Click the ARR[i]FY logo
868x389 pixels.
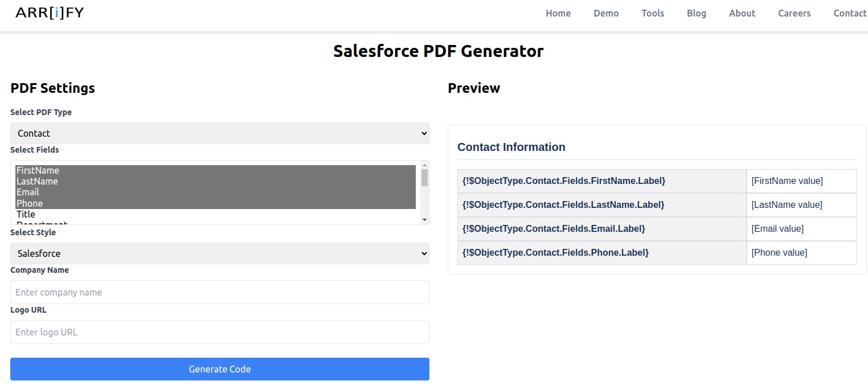(50, 13)
